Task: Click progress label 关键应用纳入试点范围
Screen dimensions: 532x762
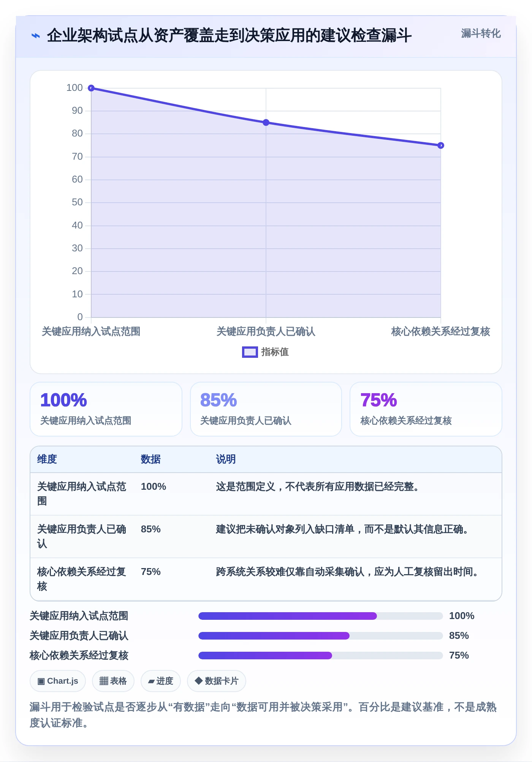Action: pos(79,616)
